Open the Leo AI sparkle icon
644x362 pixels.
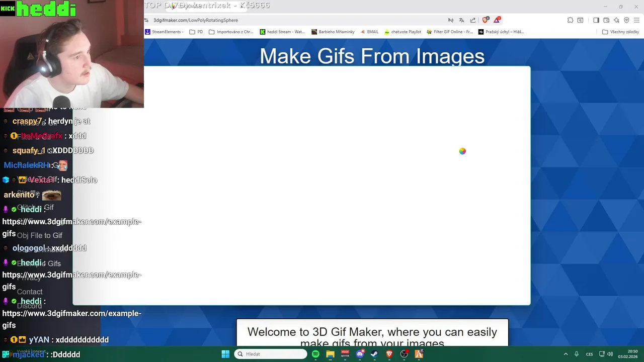pyautogui.click(x=616, y=20)
